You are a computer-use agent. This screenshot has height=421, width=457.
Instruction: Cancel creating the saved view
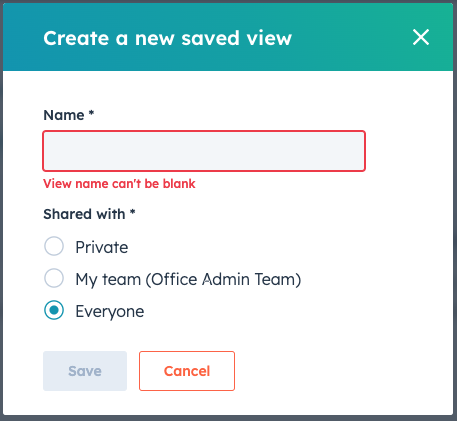click(x=187, y=371)
